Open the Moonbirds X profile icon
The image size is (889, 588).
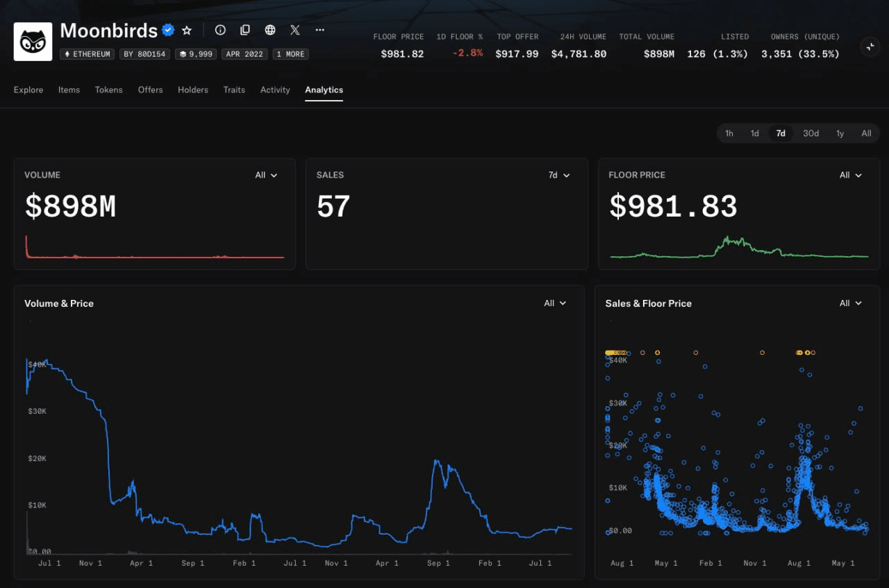pos(295,30)
